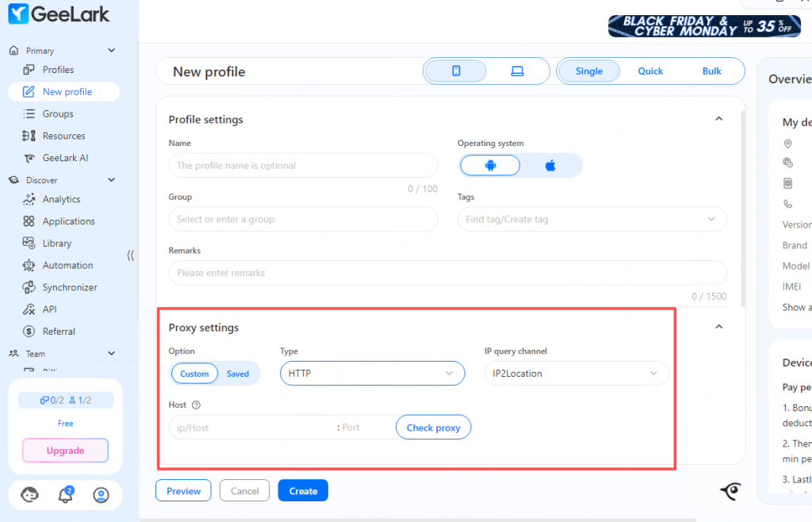The width and height of the screenshot is (812, 522).
Task: Choose the Android operating system
Action: coord(490,165)
